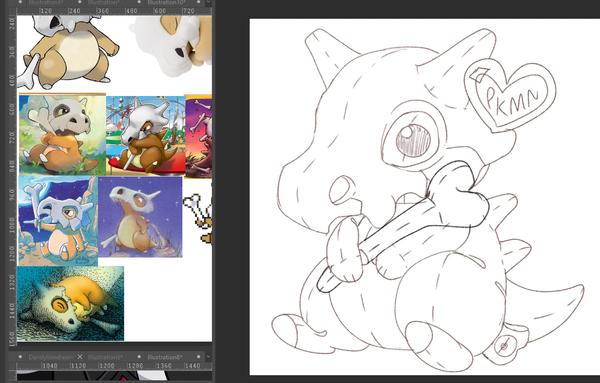
Task: Open the lower panel's tab list dropdown arrow
Action: tap(208, 357)
